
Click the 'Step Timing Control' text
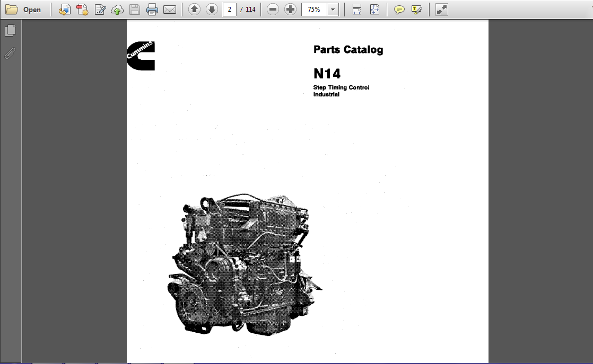pyautogui.click(x=341, y=87)
